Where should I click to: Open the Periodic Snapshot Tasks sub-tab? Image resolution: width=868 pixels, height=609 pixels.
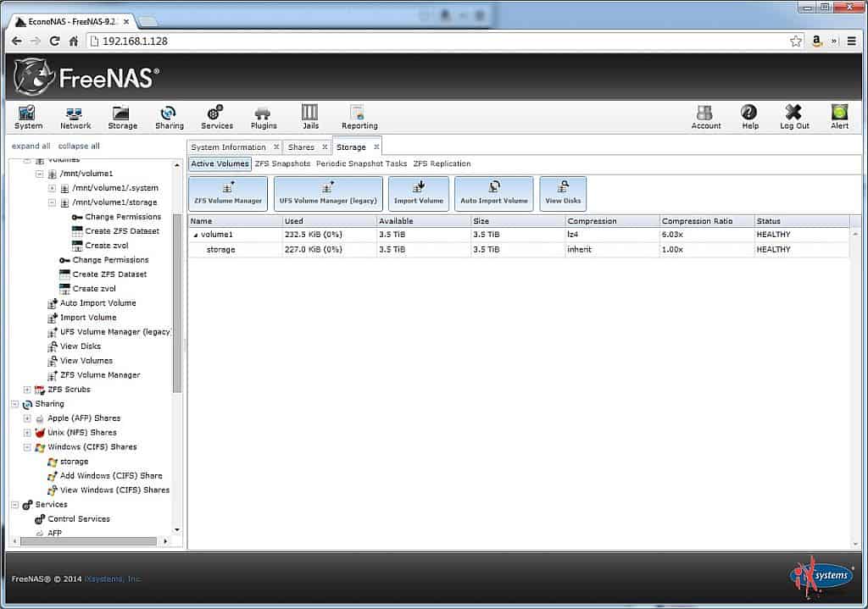click(361, 163)
